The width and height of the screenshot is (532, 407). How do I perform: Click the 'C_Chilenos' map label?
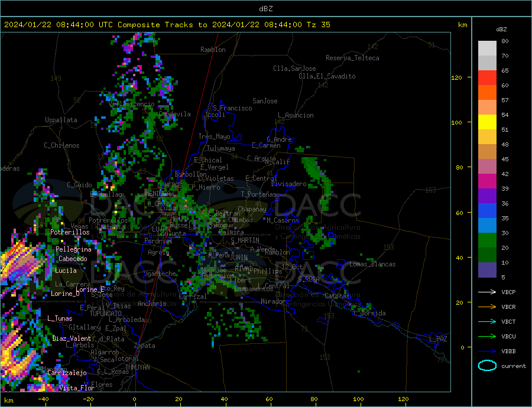(61, 145)
